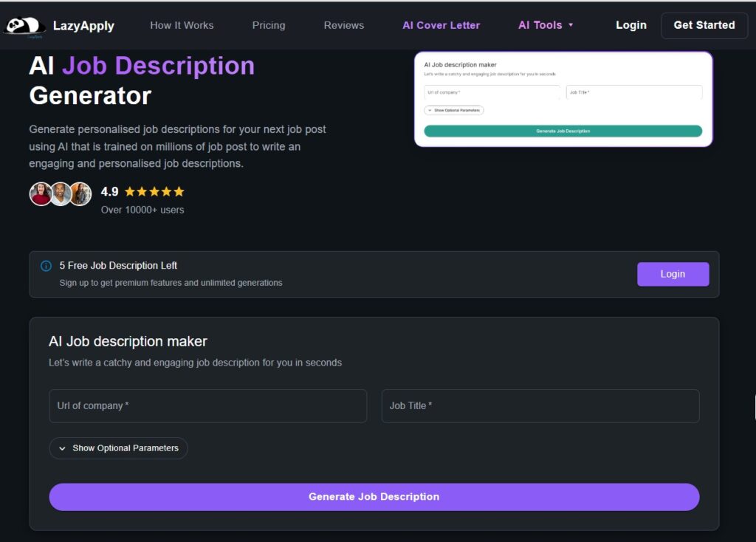Click the job description maker preview image

[x=563, y=99]
